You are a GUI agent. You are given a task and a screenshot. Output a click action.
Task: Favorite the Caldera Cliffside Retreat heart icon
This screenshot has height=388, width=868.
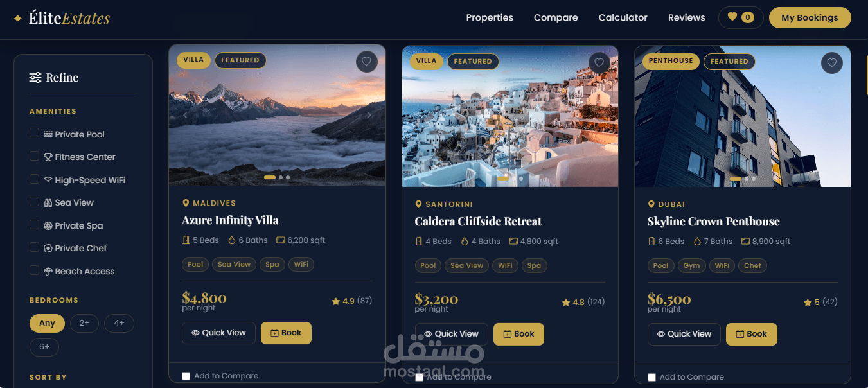click(599, 63)
